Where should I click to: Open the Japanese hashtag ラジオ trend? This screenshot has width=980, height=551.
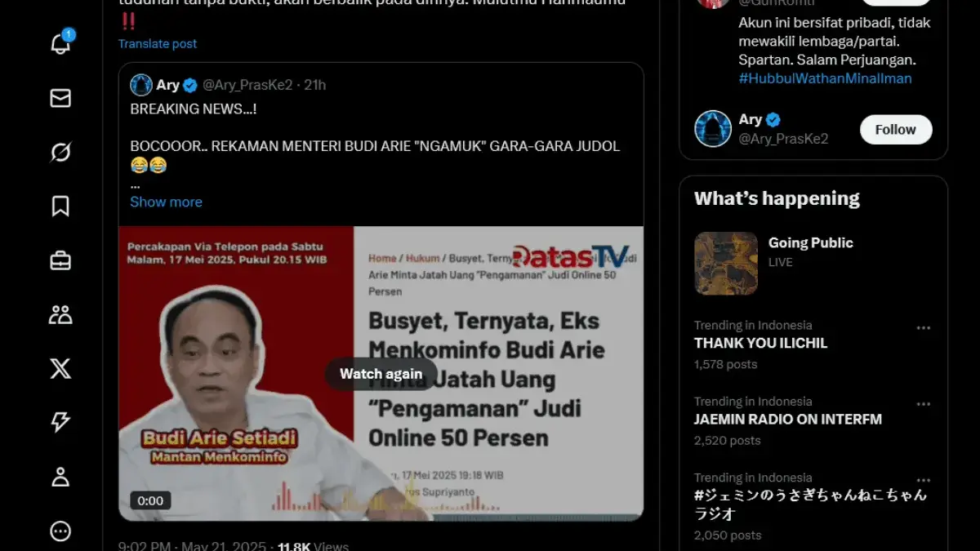810,504
